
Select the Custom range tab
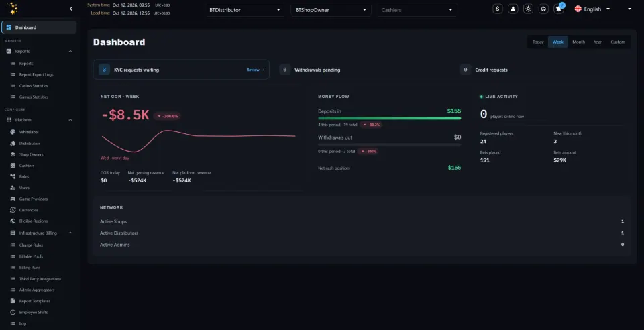pyautogui.click(x=618, y=42)
